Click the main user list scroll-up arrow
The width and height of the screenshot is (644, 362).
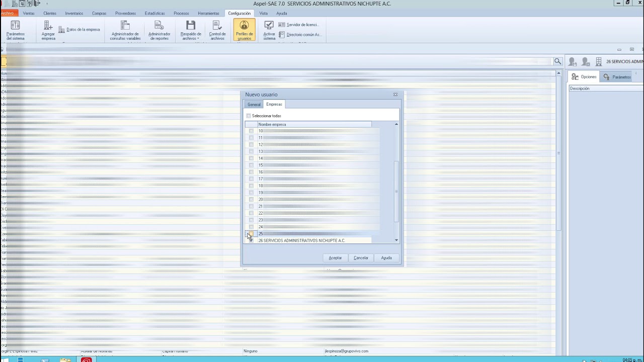(x=558, y=73)
